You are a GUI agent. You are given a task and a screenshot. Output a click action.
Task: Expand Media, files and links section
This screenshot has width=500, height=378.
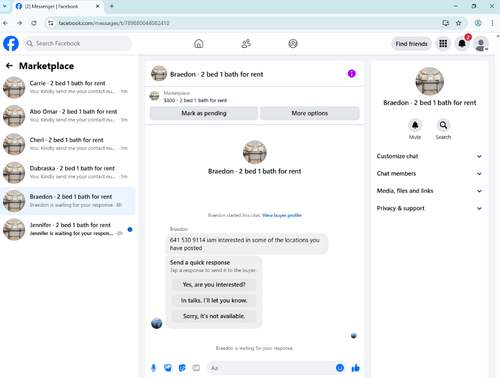click(x=429, y=191)
